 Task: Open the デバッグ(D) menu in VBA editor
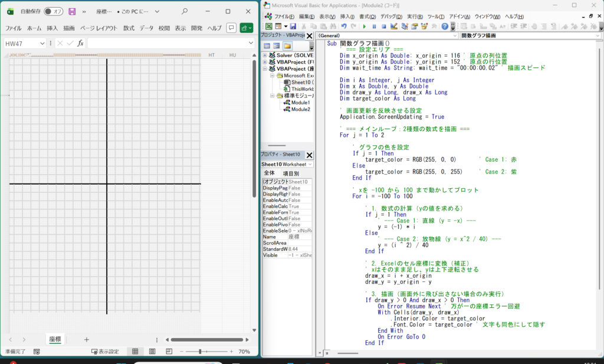coord(391,17)
